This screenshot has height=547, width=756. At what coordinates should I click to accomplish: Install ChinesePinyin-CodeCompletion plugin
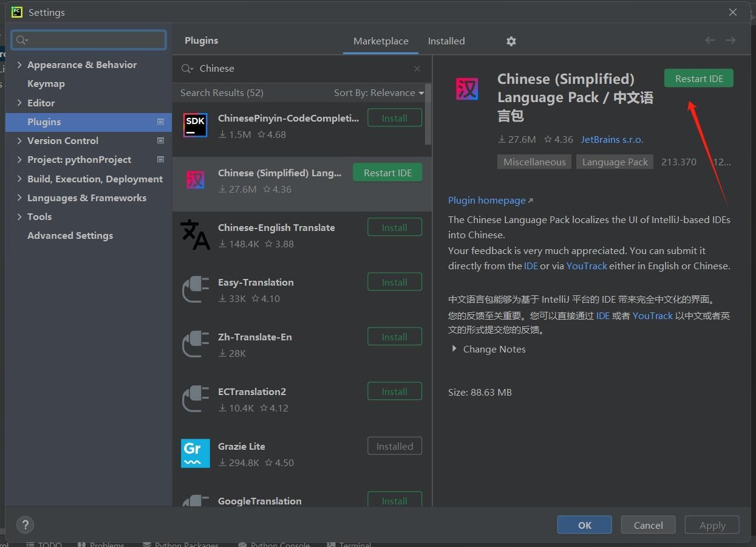(x=395, y=118)
